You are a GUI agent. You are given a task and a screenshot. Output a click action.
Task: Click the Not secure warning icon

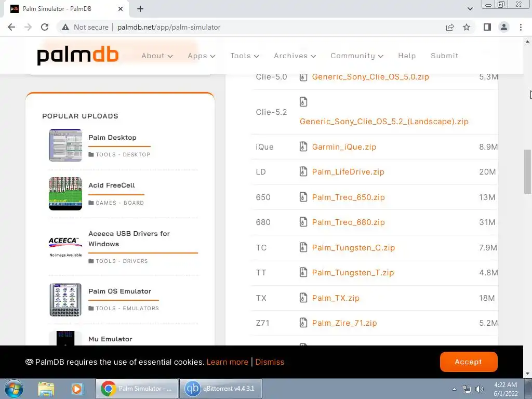click(65, 27)
